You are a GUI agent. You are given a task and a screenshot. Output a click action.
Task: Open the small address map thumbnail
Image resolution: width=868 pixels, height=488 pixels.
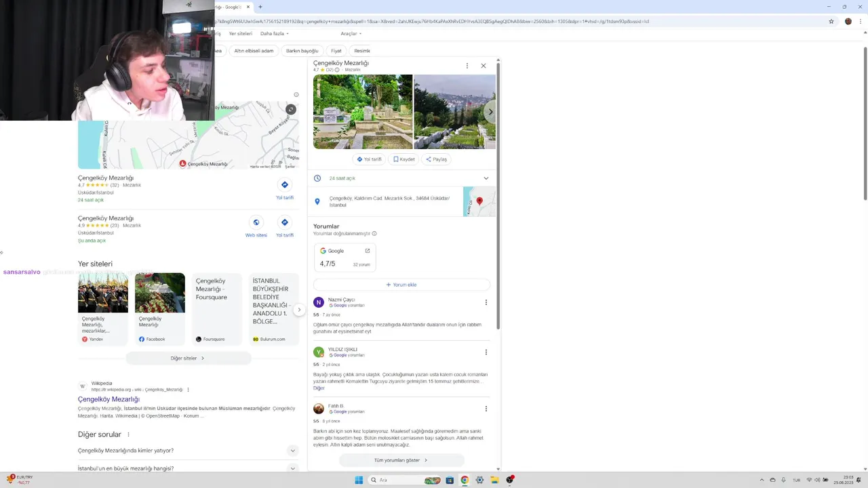pos(479,202)
